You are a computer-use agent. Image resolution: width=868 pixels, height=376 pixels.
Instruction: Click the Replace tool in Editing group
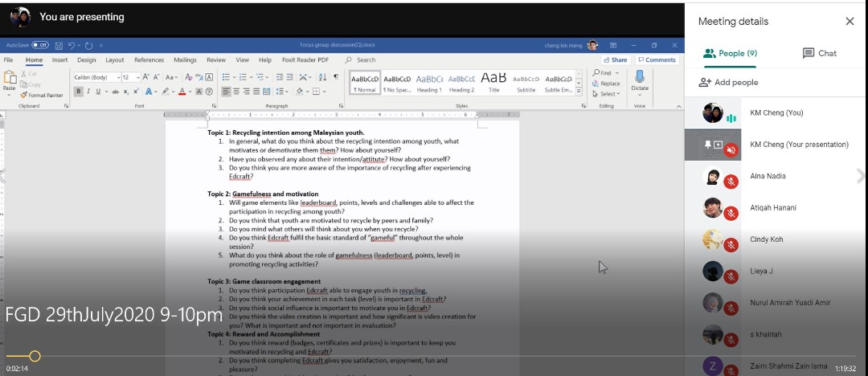point(607,84)
